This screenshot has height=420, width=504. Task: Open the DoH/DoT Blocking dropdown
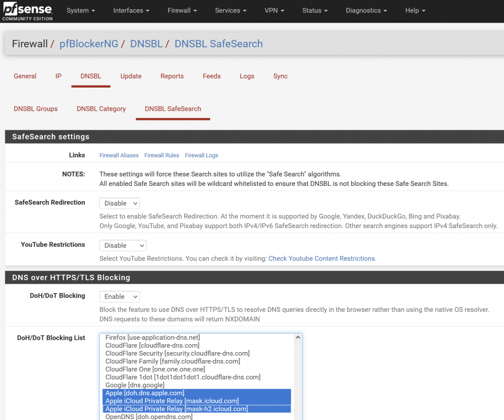120,297
